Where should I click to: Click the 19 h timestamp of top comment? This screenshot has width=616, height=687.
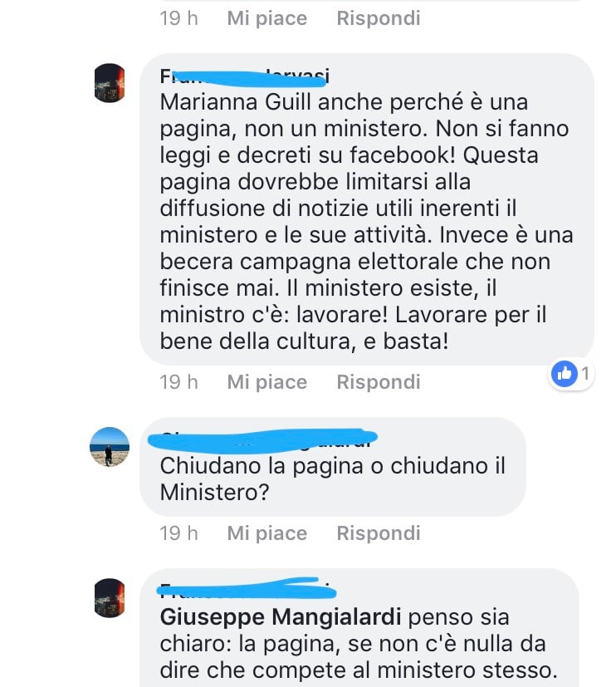178,18
